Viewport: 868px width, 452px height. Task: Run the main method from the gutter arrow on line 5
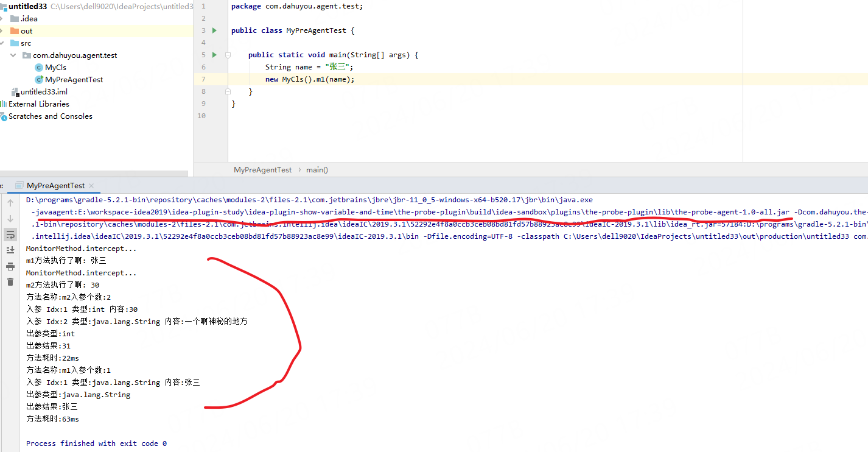214,55
